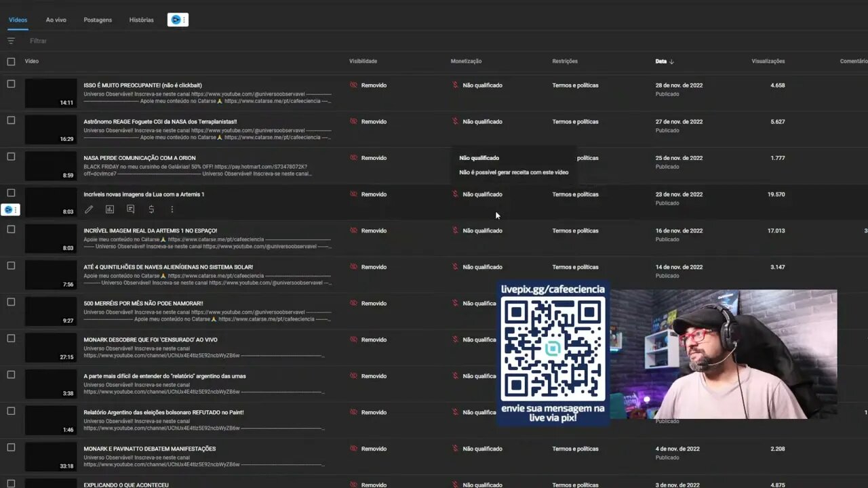Click Termos e políticas for 4 de nov. row
Image resolution: width=868 pixels, height=488 pixels.
coord(575,449)
